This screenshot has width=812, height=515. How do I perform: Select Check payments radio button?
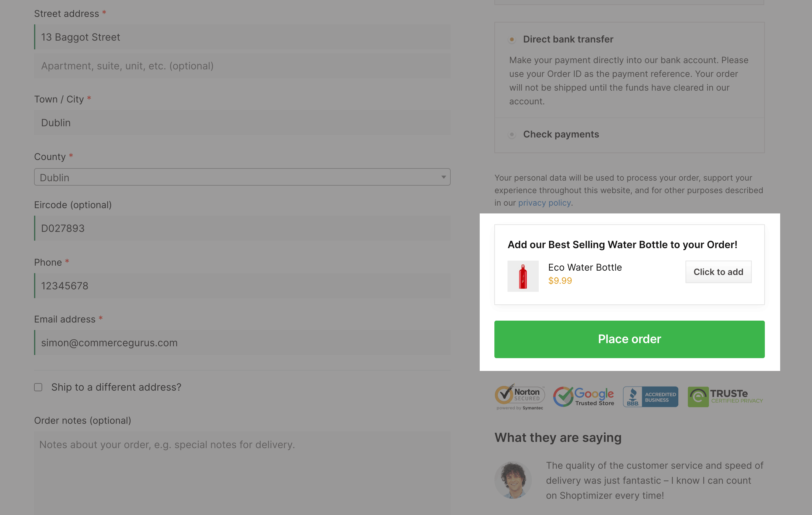(512, 135)
